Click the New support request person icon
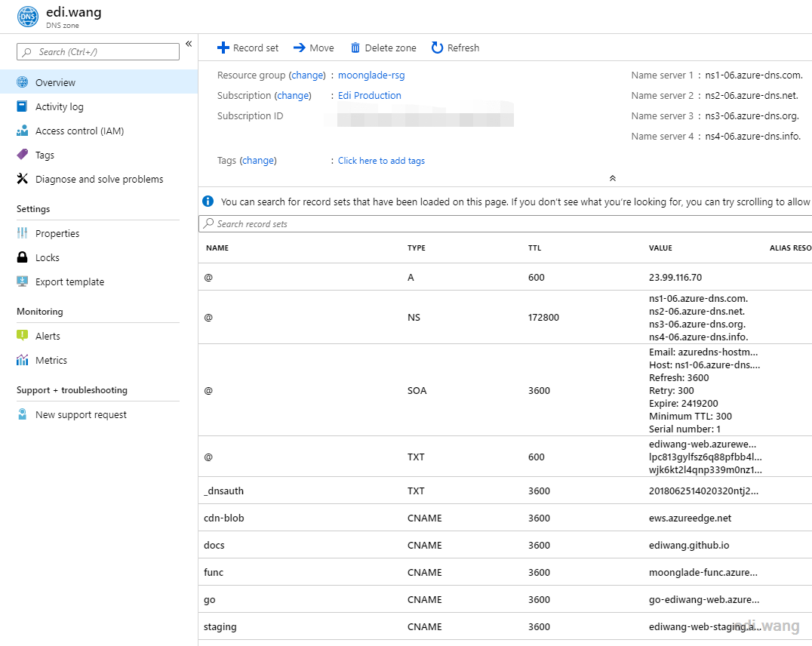The image size is (812, 646). point(23,414)
